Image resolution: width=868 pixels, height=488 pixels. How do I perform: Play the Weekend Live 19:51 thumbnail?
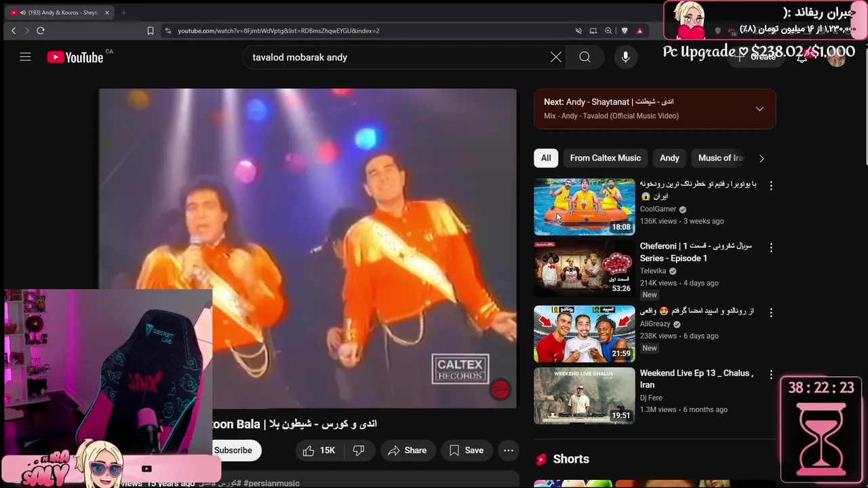point(585,396)
